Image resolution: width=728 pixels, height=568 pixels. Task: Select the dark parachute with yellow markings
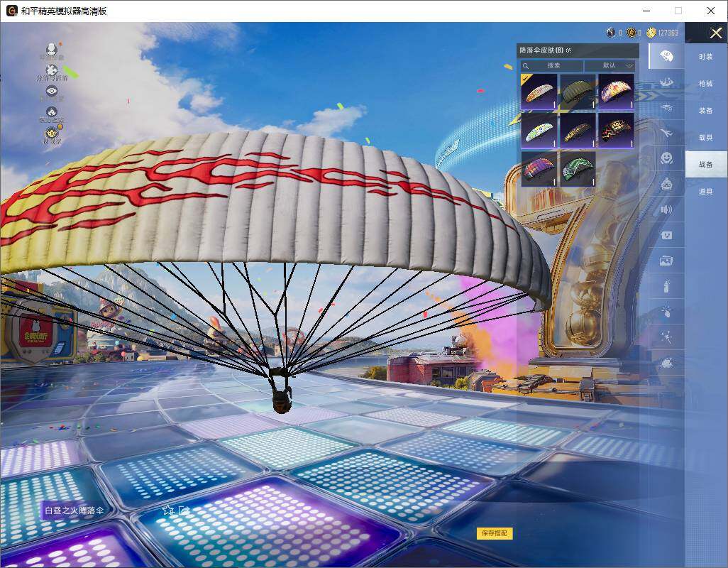tap(577, 130)
